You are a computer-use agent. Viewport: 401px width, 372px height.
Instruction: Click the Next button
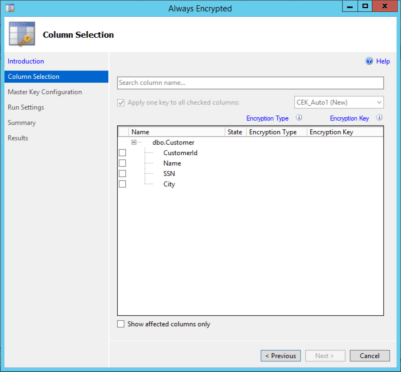coord(325,356)
